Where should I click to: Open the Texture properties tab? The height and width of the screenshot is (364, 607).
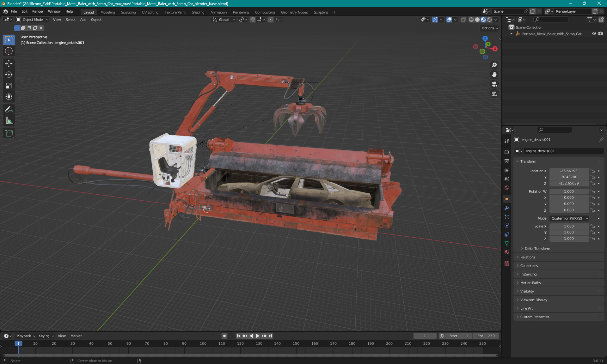click(x=507, y=263)
